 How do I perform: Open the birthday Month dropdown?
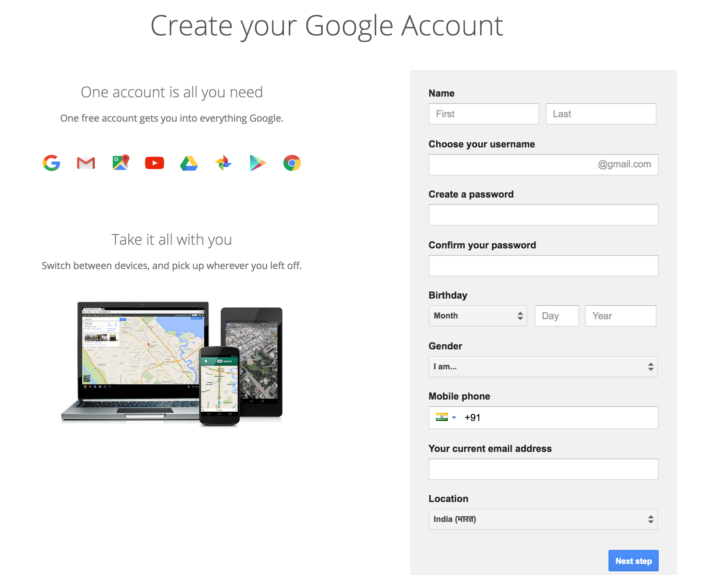478,316
